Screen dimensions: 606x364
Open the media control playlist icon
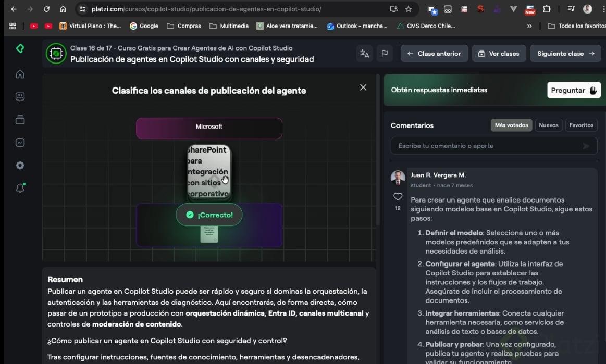(x=571, y=9)
